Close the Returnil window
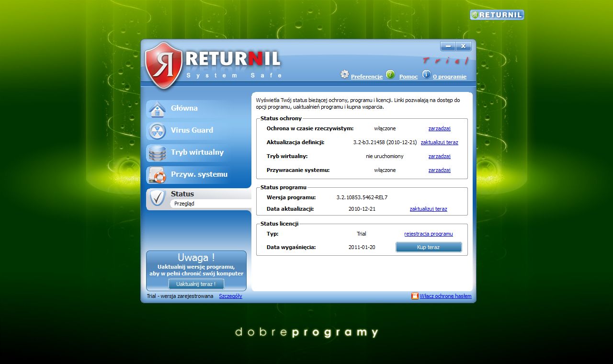This screenshot has height=364, width=613. 464,46
